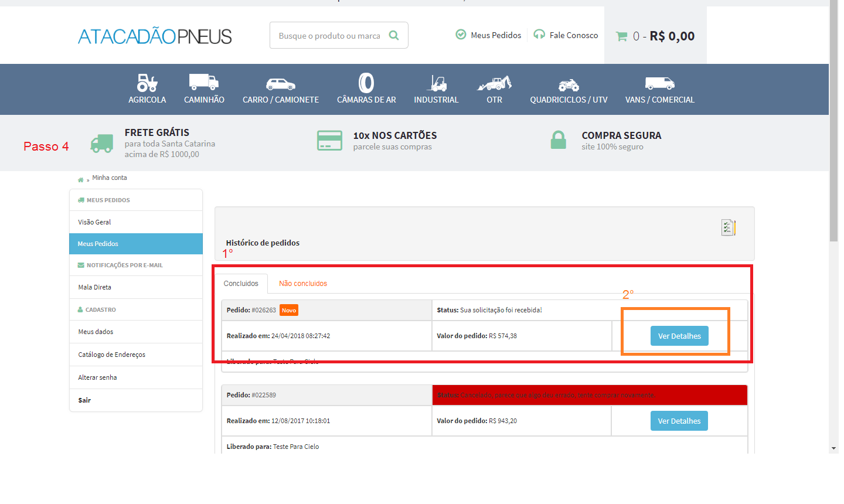844x504 pixels.
Task: Click the order checklist icon
Action: click(x=729, y=227)
